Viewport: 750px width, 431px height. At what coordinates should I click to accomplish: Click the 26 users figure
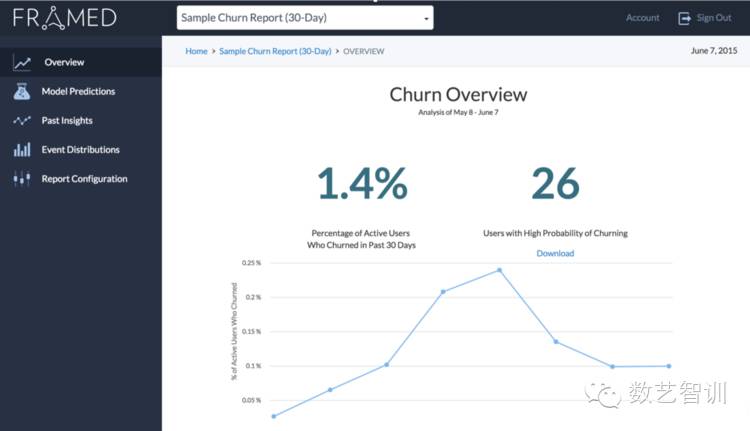555,183
